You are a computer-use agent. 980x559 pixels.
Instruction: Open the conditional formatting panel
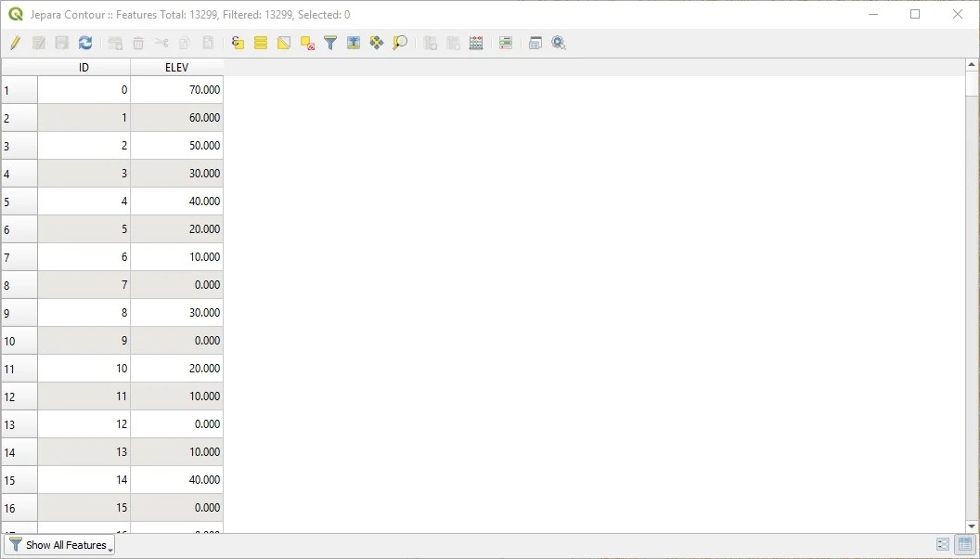tap(505, 42)
